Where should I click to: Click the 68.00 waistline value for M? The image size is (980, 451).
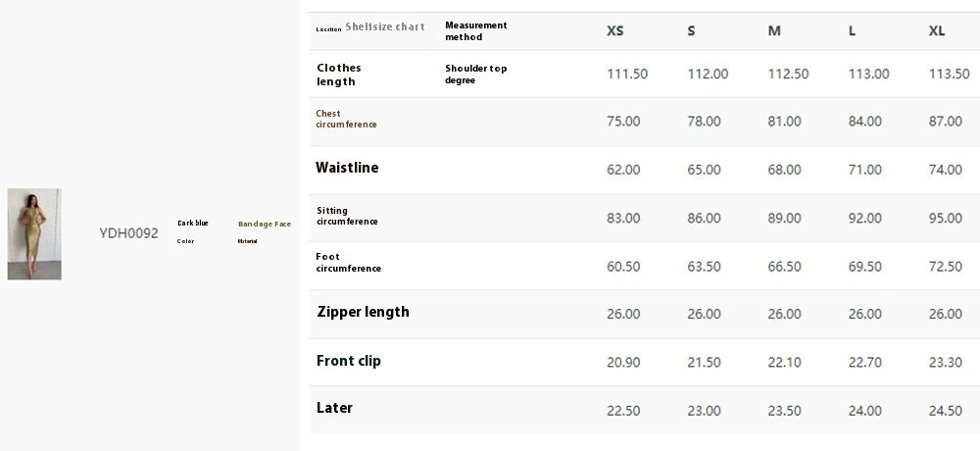(784, 170)
